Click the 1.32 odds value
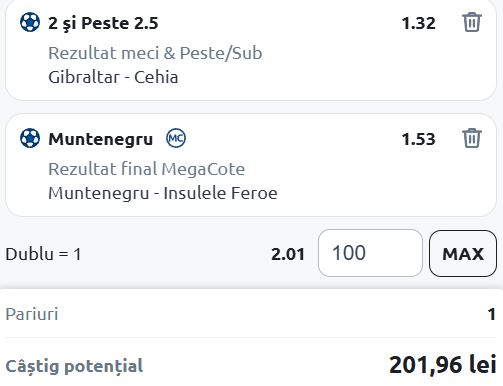The image size is (503, 386). pyautogui.click(x=418, y=23)
